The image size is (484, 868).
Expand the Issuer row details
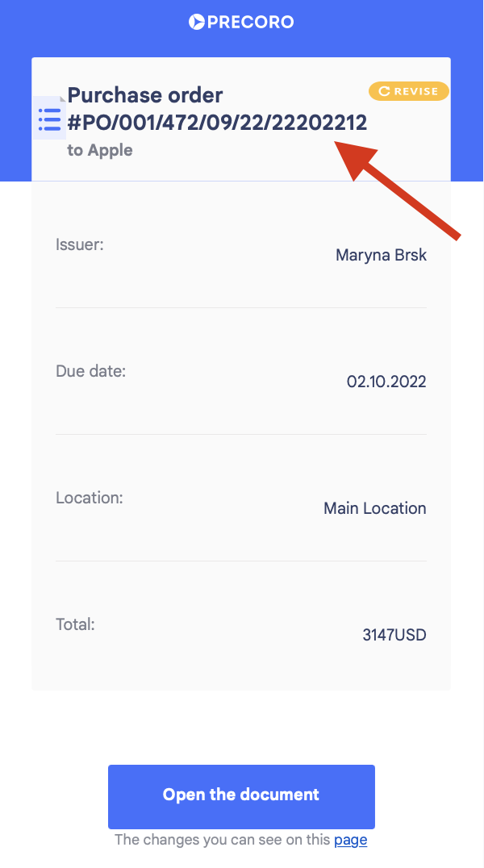[x=241, y=250]
